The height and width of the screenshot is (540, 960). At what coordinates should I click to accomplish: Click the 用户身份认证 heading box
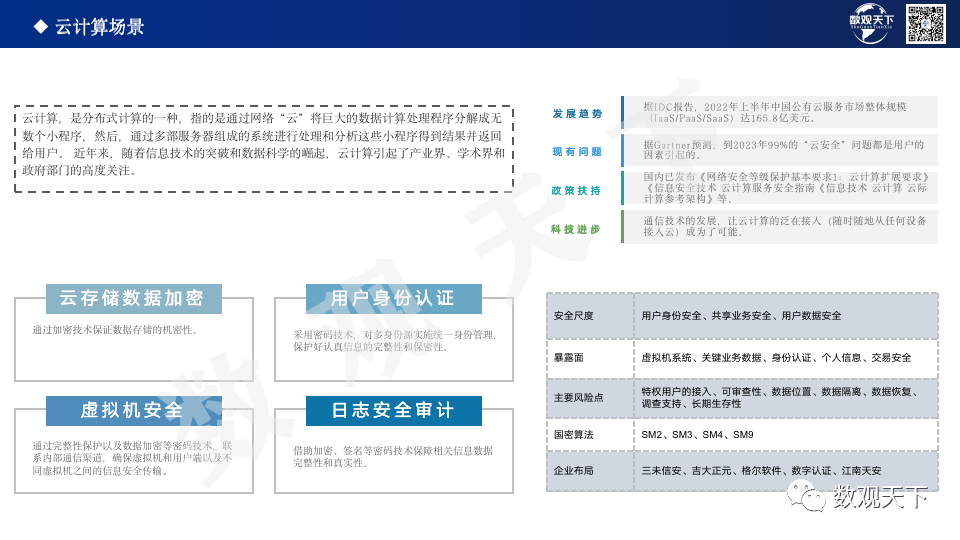coord(393,299)
